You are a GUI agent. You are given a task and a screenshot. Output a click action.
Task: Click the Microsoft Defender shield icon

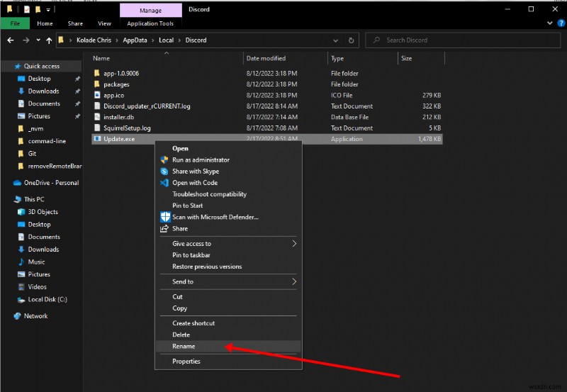[x=165, y=217]
